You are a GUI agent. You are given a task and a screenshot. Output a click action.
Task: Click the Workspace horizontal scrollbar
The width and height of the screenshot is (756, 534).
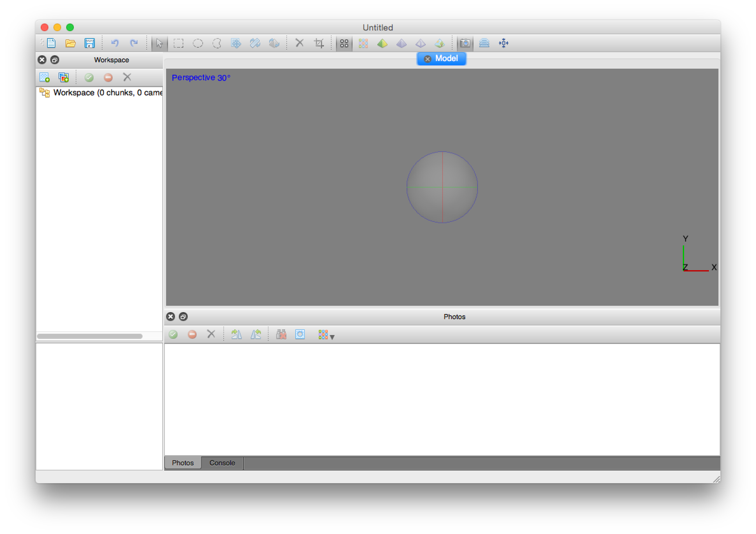coord(89,336)
